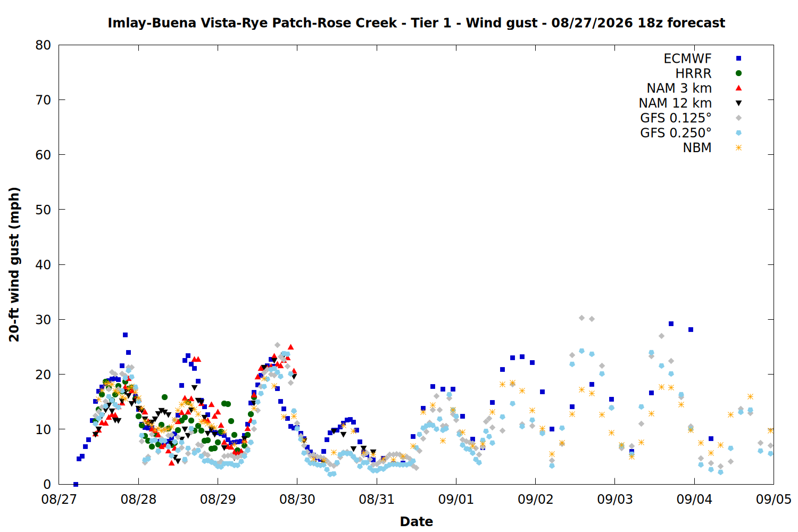The image size is (798, 532).
Task: Click the 80 mph y-axis tick label
Action: pos(43,45)
